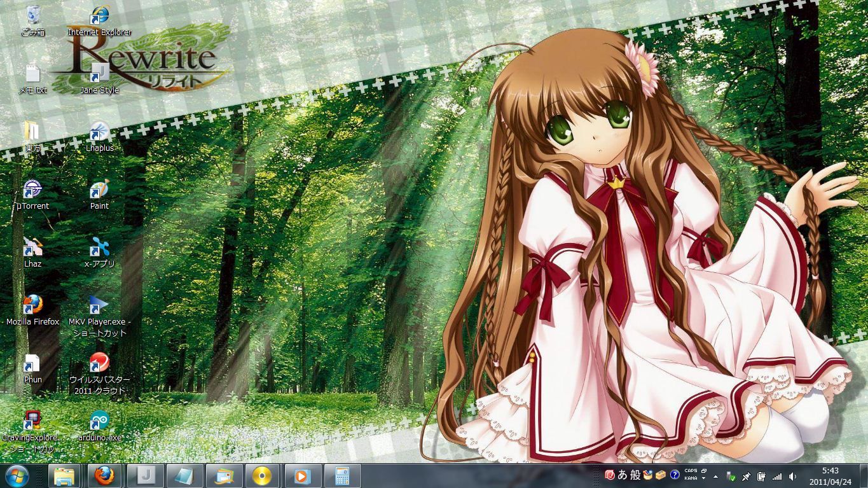Open the notepad-style taskbar app
Viewport: 868px width, 488px height.
point(185,476)
